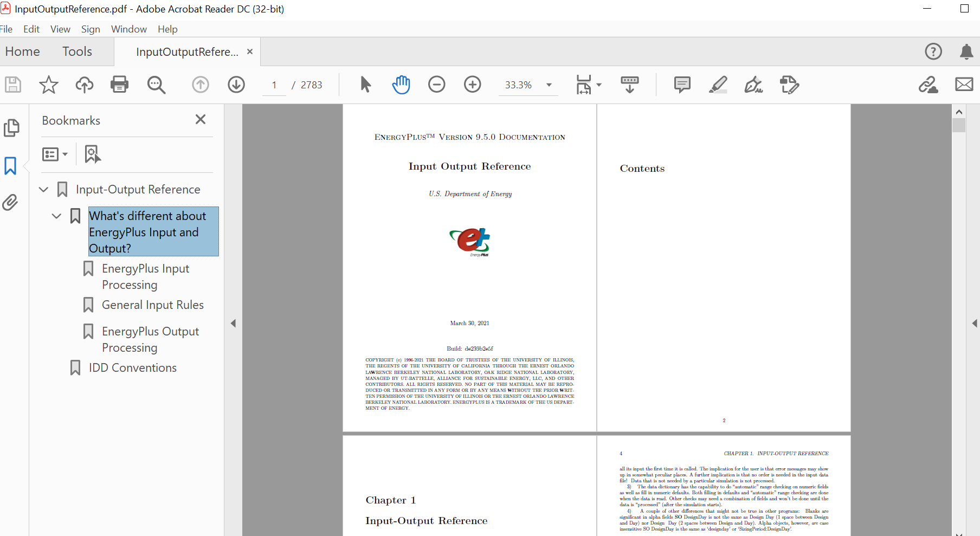The height and width of the screenshot is (536, 980).
Task: Close the Bookmarks panel
Action: [200, 120]
